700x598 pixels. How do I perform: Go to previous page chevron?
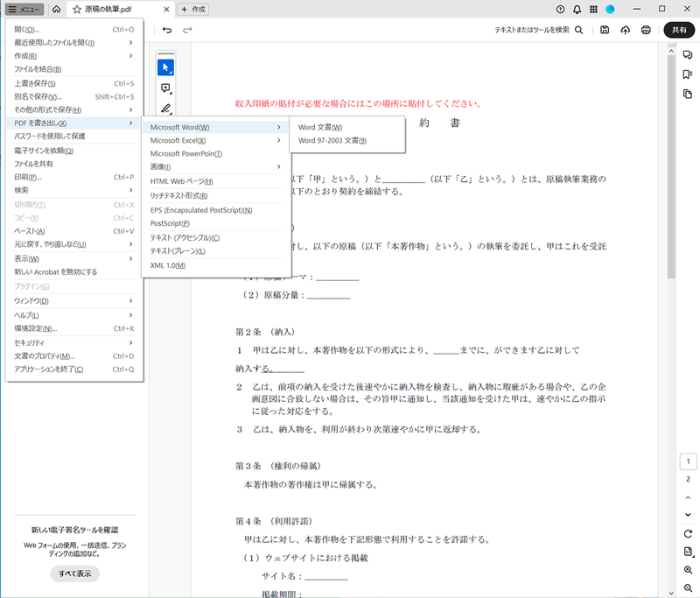point(688,497)
